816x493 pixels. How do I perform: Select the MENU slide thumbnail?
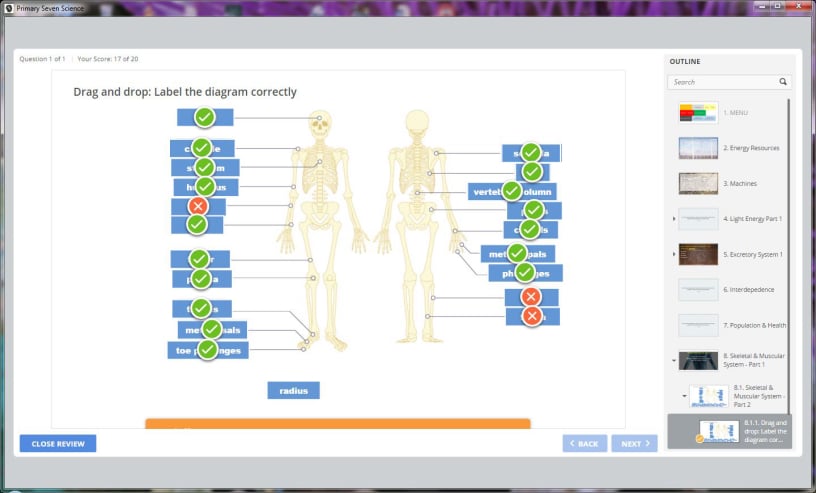click(x=698, y=113)
